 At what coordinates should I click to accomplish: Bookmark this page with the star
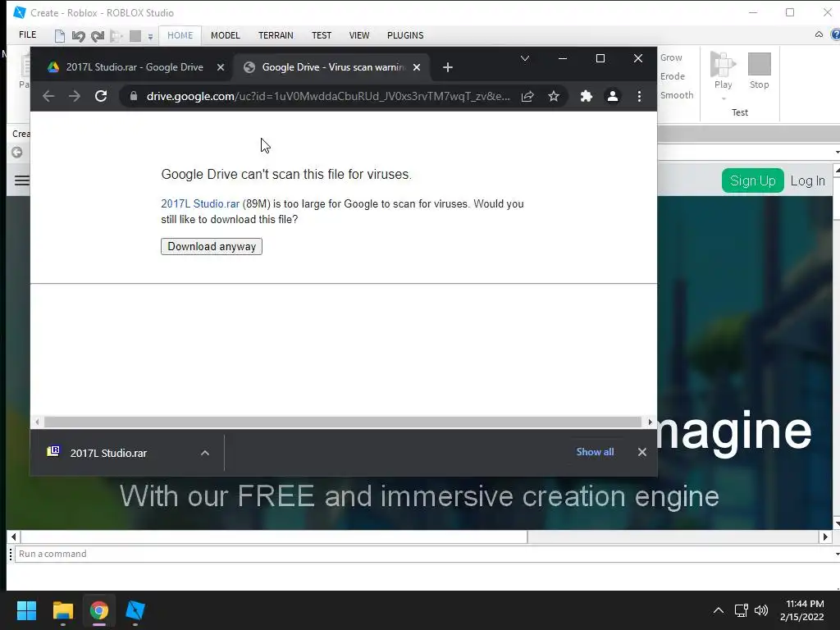click(554, 97)
